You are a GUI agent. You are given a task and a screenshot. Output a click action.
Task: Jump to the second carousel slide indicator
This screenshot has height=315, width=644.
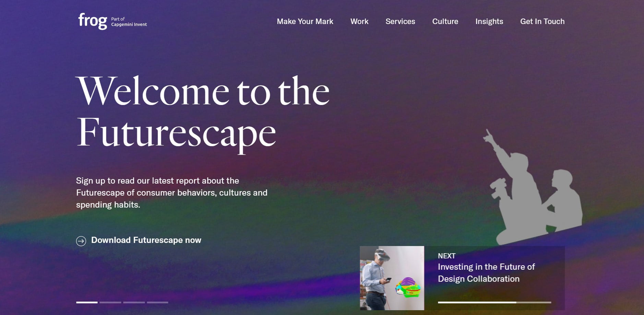click(110, 302)
